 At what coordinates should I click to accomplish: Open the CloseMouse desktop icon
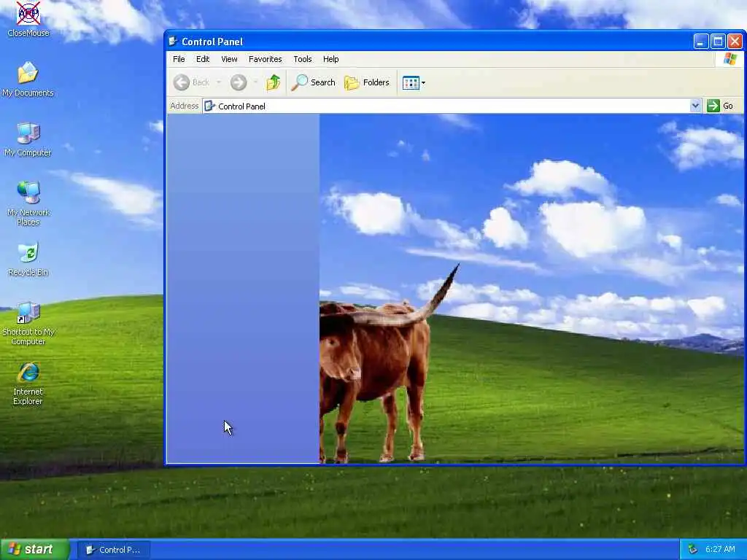tap(28, 19)
